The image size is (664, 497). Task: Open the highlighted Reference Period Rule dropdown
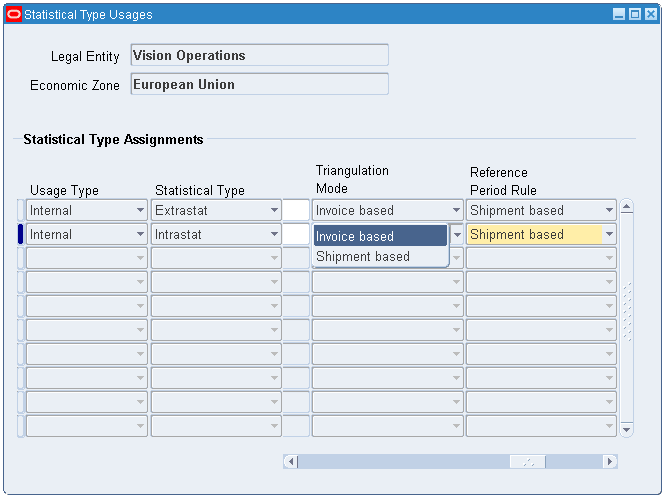pos(608,235)
